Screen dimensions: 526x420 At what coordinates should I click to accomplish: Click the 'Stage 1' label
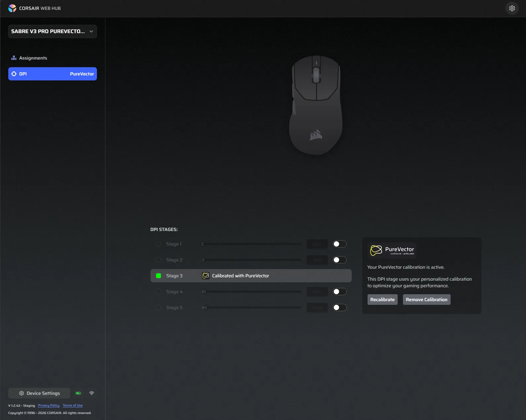[174, 244]
